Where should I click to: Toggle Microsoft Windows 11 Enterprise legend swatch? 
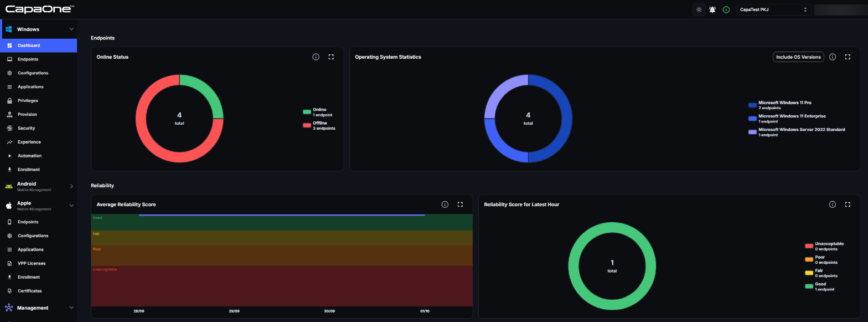[x=752, y=119]
